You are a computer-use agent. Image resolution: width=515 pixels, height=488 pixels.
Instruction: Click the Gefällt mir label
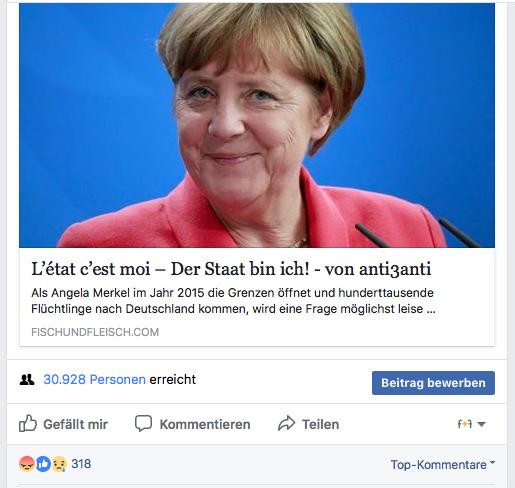75,424
